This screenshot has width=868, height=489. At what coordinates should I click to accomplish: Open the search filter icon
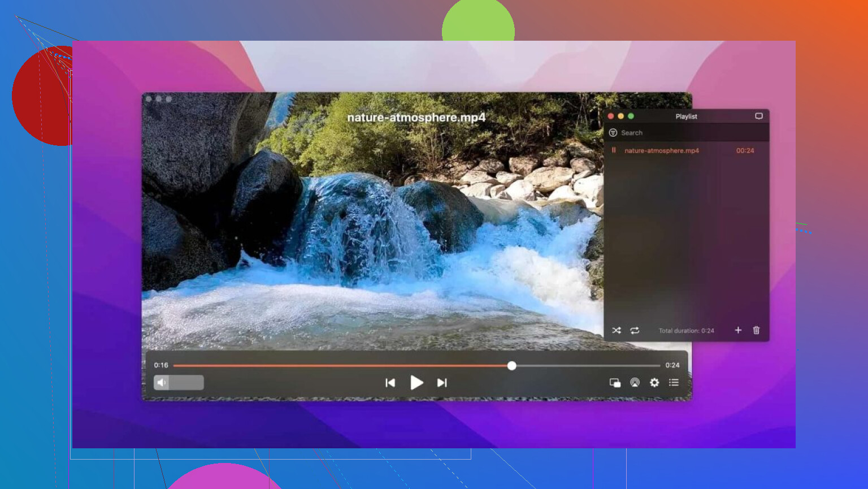point(613,133)
